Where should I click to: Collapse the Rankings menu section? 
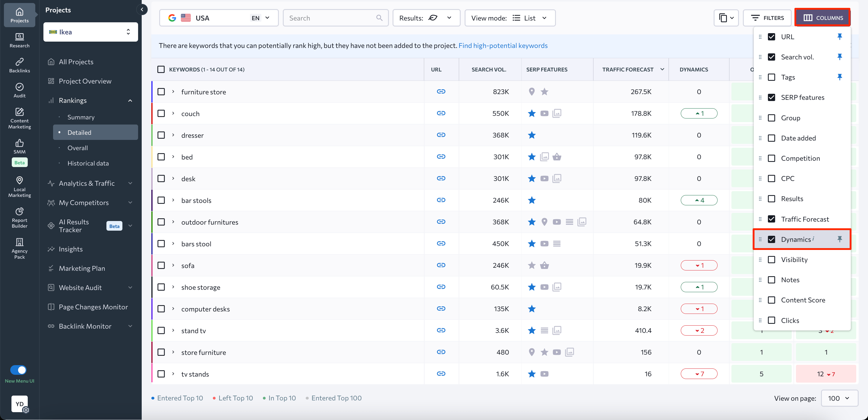point(130,100)
